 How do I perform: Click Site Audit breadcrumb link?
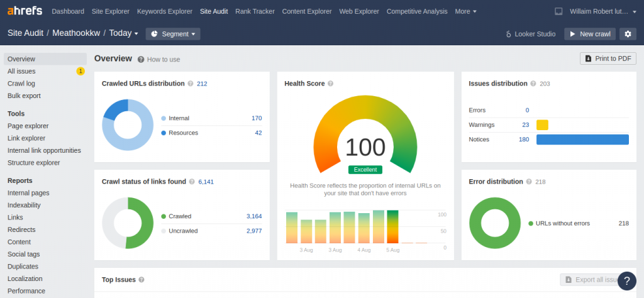[25, 33]
